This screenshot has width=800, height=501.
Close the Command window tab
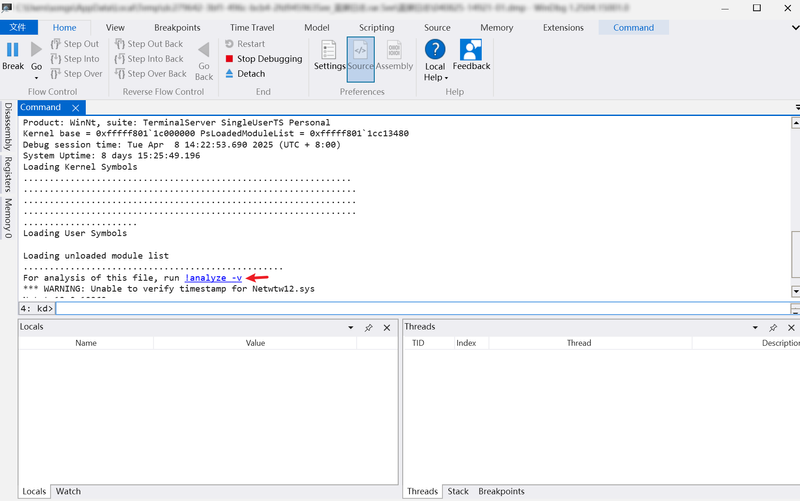[76, 108]
